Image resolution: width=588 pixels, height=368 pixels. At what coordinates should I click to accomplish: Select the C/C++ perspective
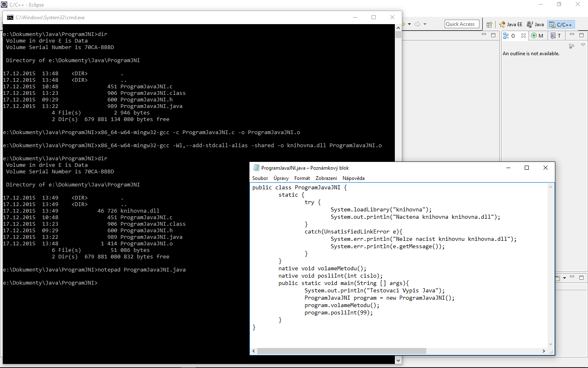[561, 24]
